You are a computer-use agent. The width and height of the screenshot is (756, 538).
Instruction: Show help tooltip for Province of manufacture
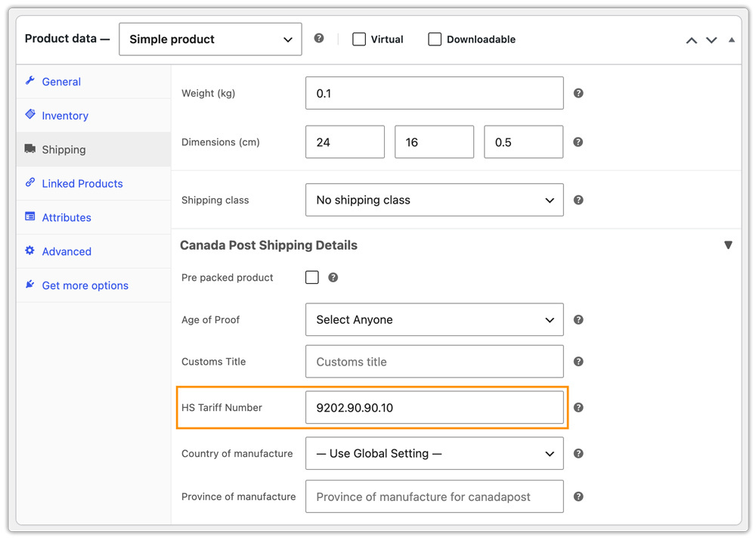tap(578, 496)
